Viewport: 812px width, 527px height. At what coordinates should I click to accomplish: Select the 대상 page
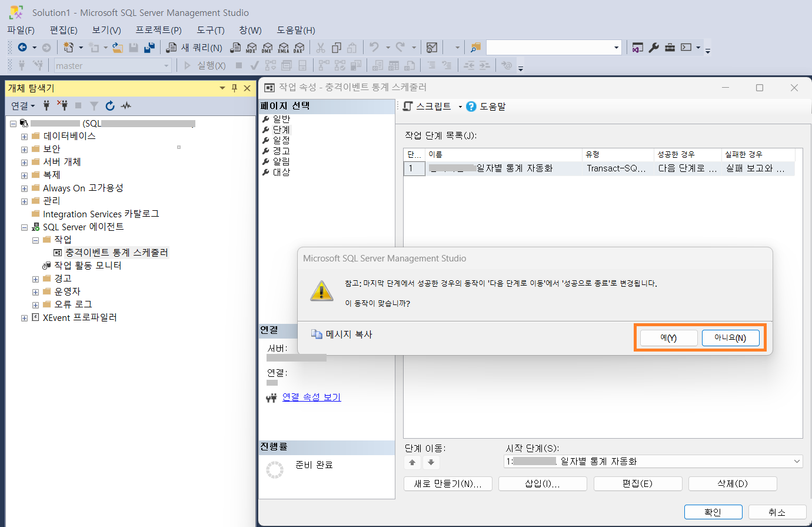tap(281, 172)
